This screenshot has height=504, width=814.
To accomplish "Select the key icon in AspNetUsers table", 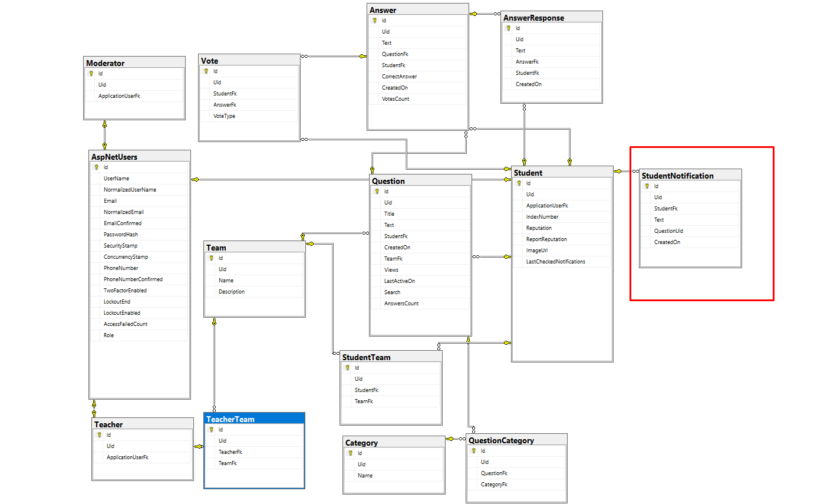I will [96, 167].
